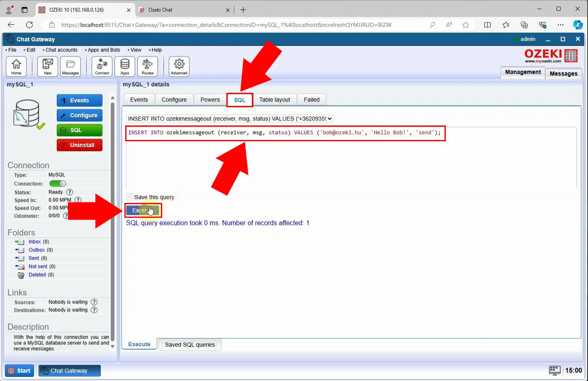Open the Advanced gear toolbar icon
Viewport: 588px width, 381px height.
coord(179,67)
